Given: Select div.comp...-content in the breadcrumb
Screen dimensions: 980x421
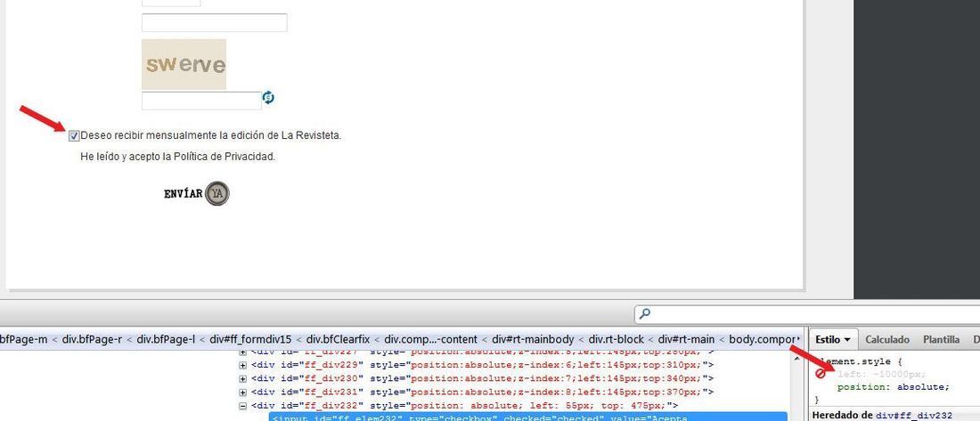Looking at the screenshot, I should pos(430,339).
